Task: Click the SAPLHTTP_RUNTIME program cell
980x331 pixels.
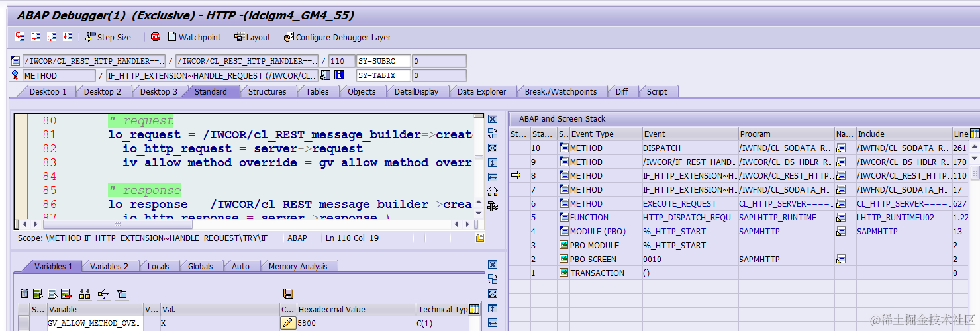Action: pyautogui.click(x=786, y=218)
